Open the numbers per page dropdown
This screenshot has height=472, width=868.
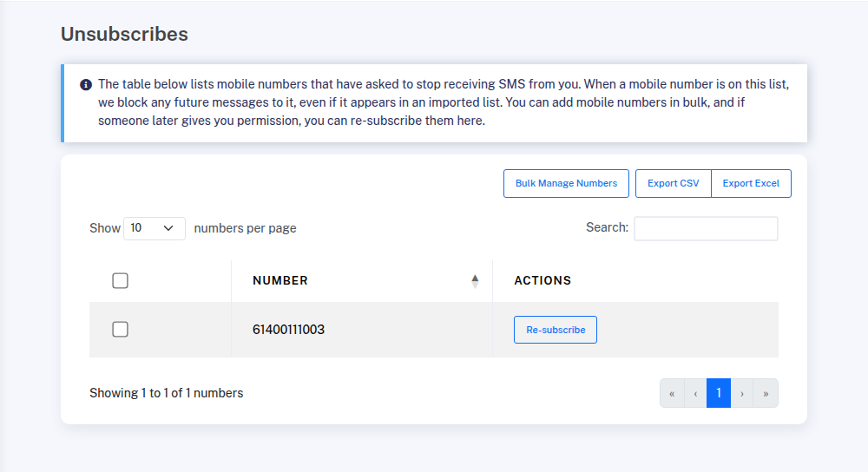[x=155, y=228]
